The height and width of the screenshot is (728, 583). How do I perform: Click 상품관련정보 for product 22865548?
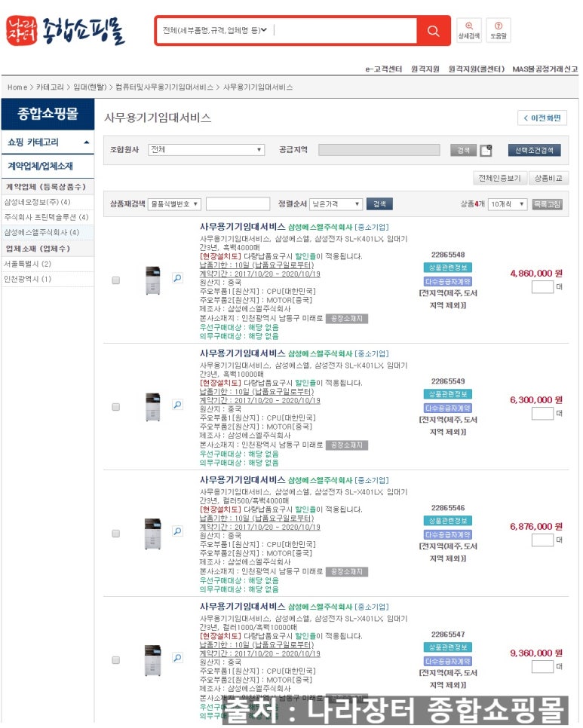tap(448, 268)
